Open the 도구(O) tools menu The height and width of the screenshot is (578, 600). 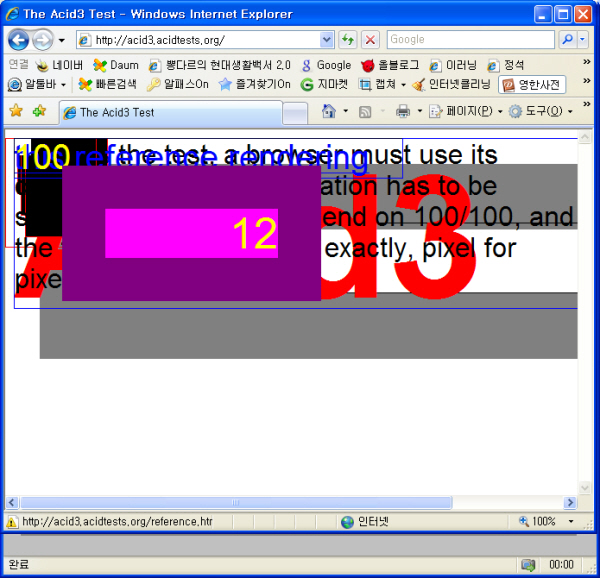[540, 111]
